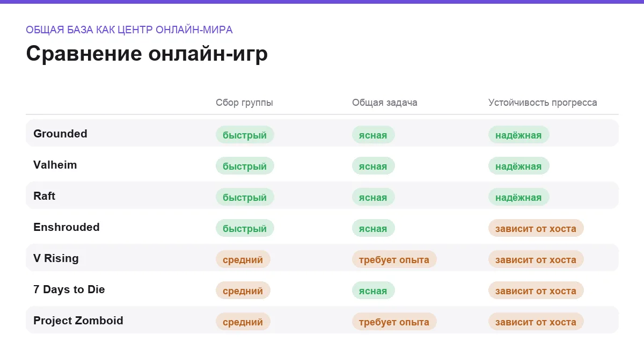Screen dimensions: 644x363
Task: Click 'зависит от хоста' in Project Zomboid row
Action: pos(536,322)
